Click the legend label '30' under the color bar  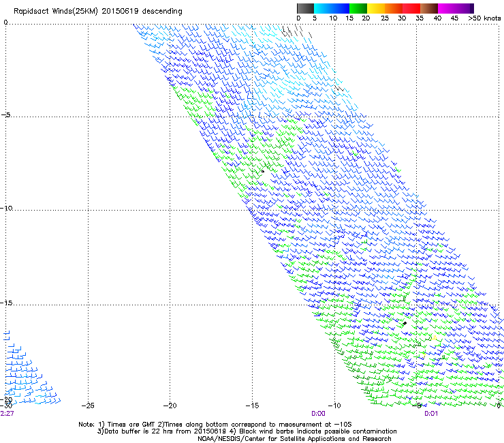402,18
